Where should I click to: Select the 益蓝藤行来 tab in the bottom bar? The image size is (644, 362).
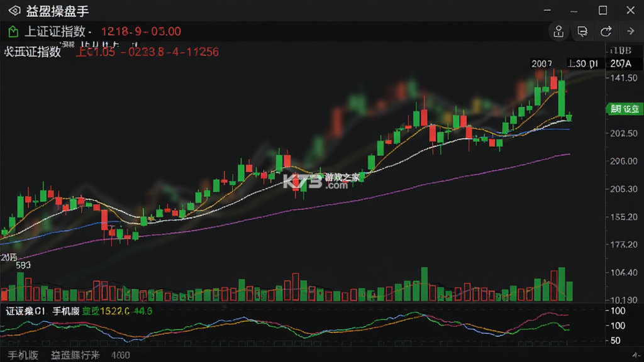tap(75, 355)
